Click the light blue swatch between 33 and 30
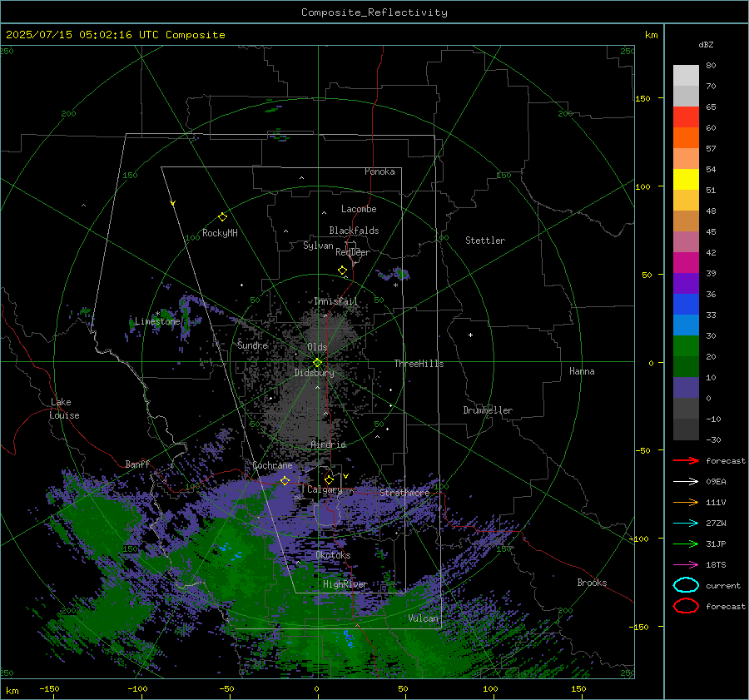Screen dimensions: 749x700 coord(686,325)
